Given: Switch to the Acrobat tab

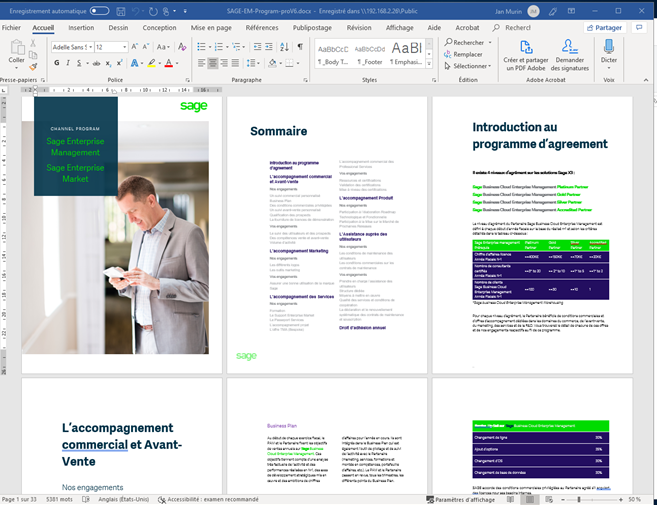Looking at the screenshot, I should point(467,28).
